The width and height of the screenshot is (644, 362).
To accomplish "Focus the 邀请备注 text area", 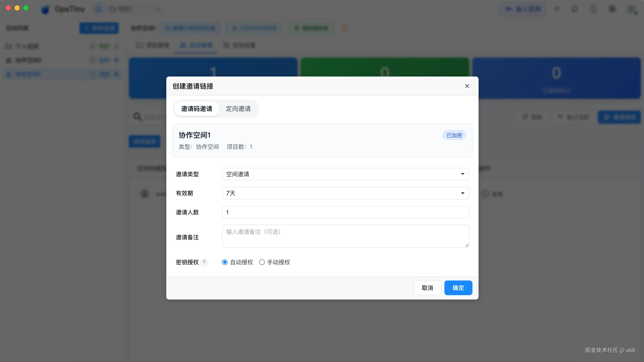I will pos(345,236).
